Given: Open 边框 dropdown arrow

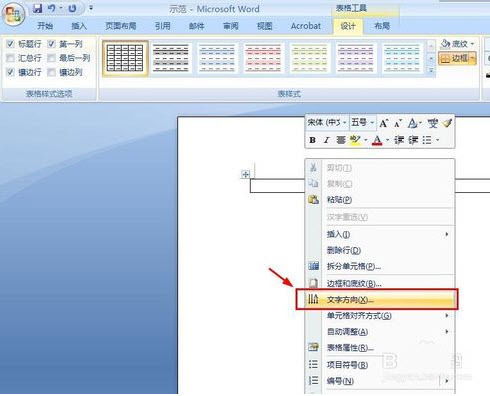Looking at the screenshot, I should pos(473,58).
